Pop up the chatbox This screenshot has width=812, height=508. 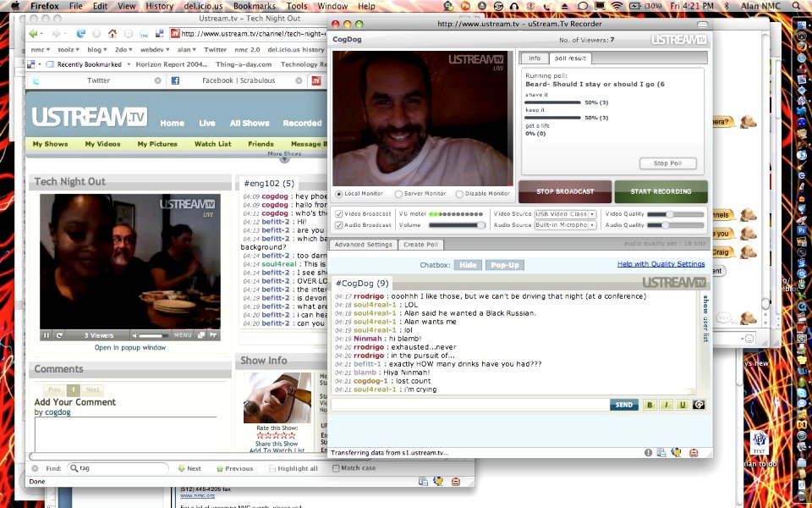505,265
